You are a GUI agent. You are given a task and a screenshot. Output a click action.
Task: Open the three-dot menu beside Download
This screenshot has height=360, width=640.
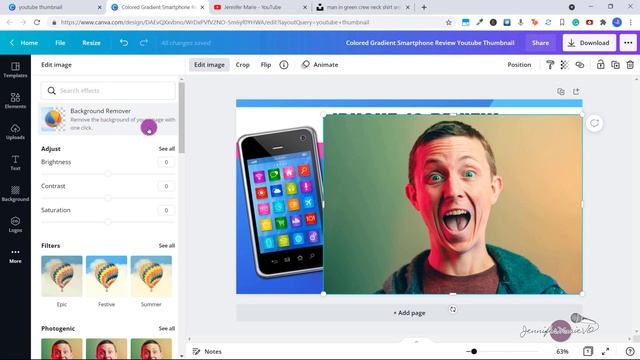click(x=628, y=42)
